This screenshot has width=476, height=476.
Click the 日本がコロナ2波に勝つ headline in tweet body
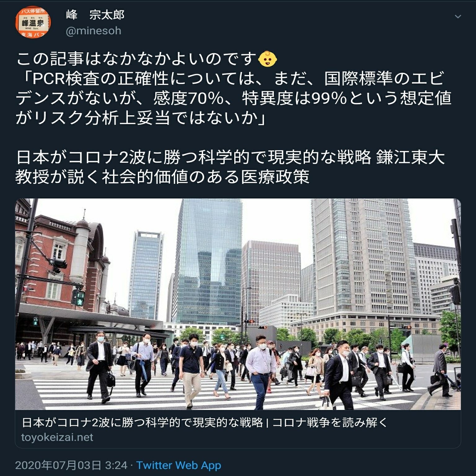click(x=230, y=157)
